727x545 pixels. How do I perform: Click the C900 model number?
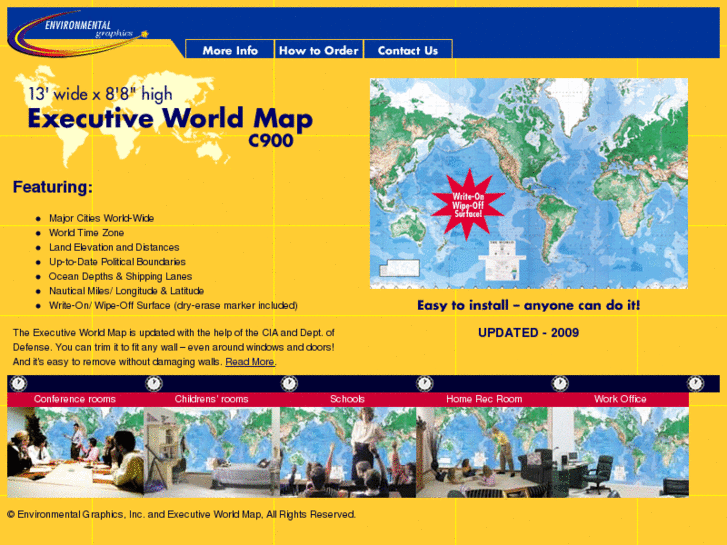(271, 141)
